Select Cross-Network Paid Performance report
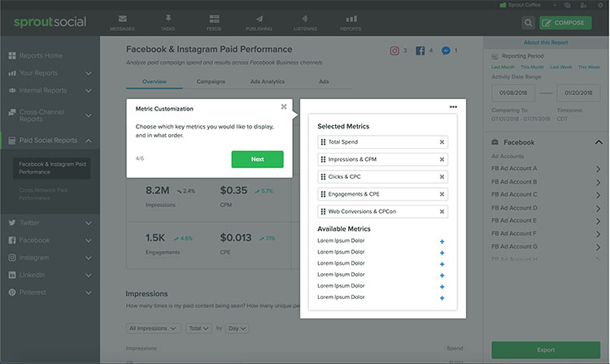Viewport: 610px width, 364px height. (x=43, y=194)
